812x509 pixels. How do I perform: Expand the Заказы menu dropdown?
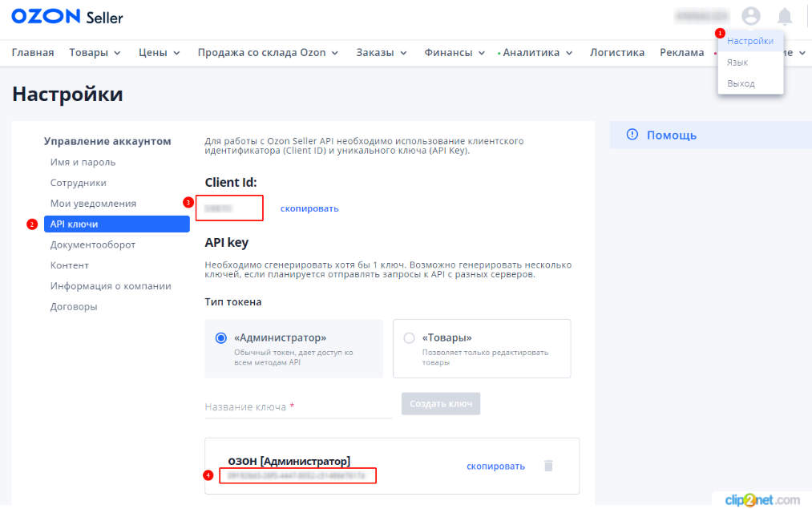[381, 52]
